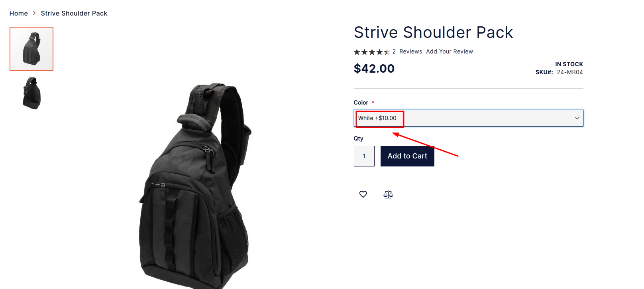Screen dimensions: 644x289
Task: Click the IN STOCK availability label
Action: (569, 64)
